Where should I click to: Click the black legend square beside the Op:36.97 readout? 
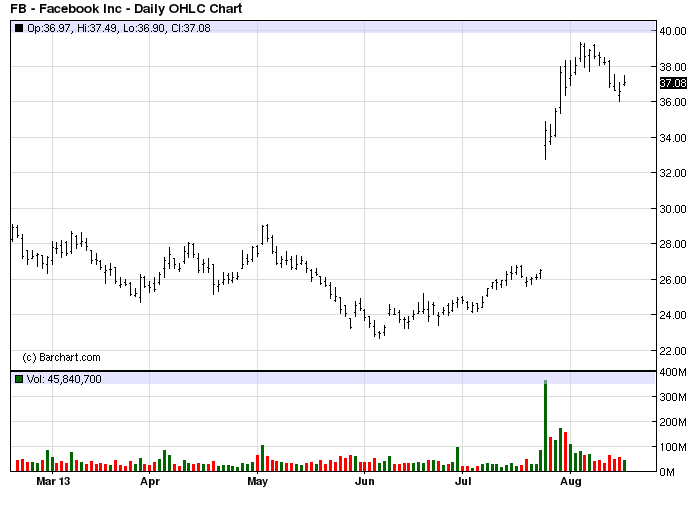point(19,28)
